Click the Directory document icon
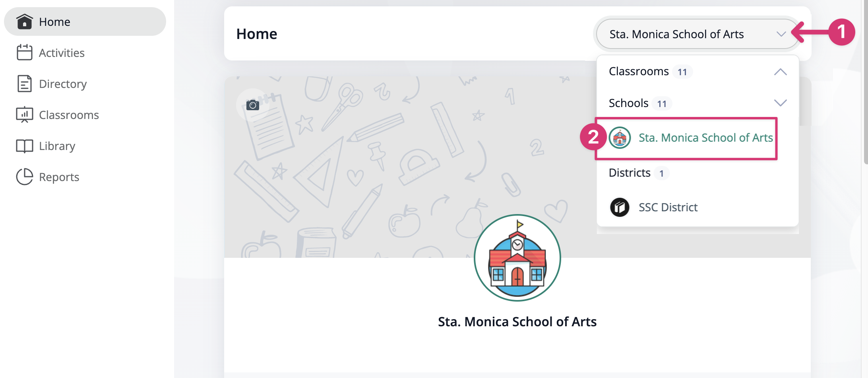 [x=25, y=84]
